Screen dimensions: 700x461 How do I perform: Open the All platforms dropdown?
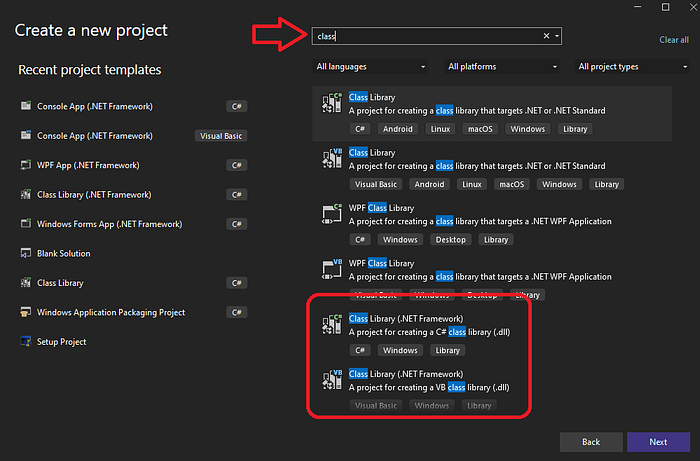tap(502, 66)
